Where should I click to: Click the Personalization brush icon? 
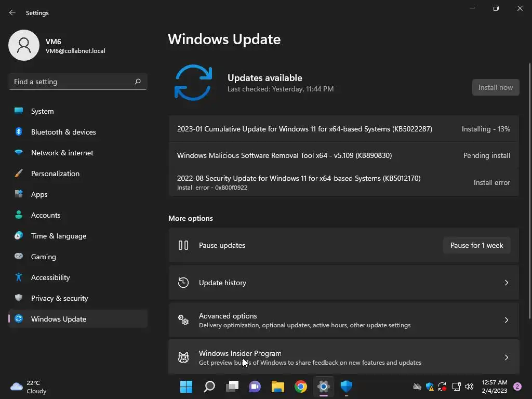[x=19, y=174]
